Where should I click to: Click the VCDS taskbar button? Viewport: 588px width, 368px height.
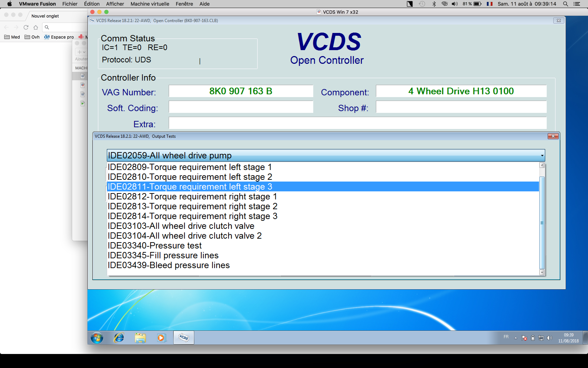(184, 338)
